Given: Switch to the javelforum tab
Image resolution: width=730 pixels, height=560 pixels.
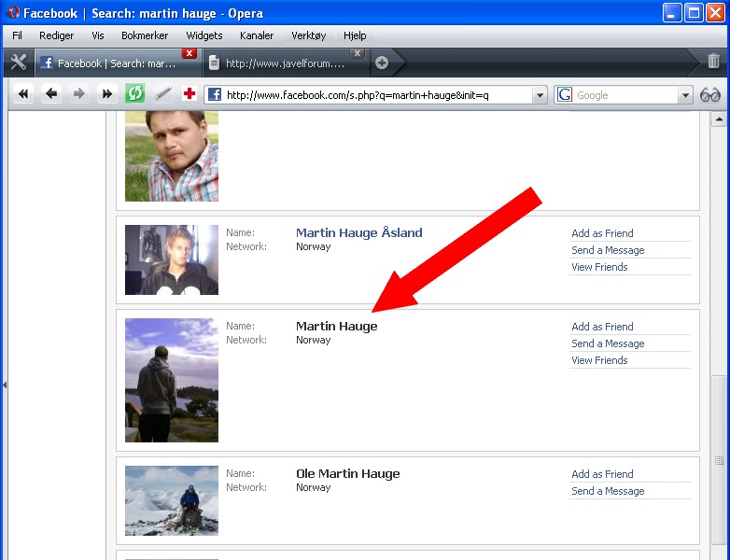Looking at the screenshot, I should pos(285,63).
